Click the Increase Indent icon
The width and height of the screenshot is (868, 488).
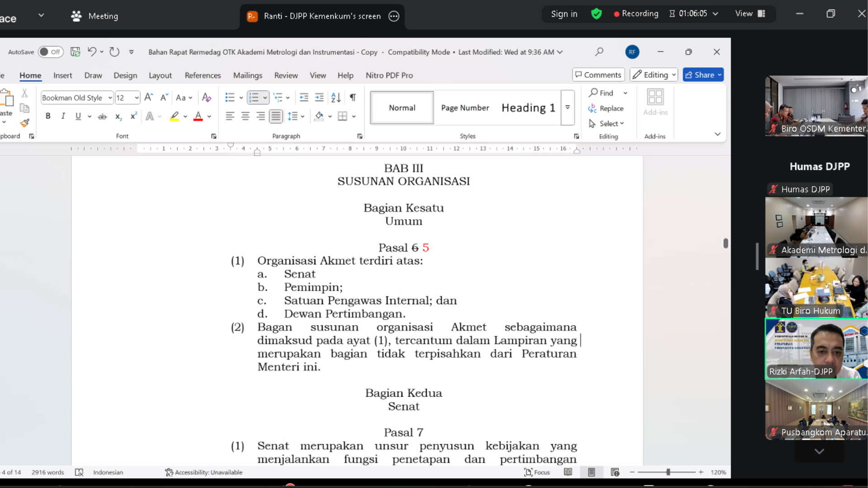coord(319,98)
